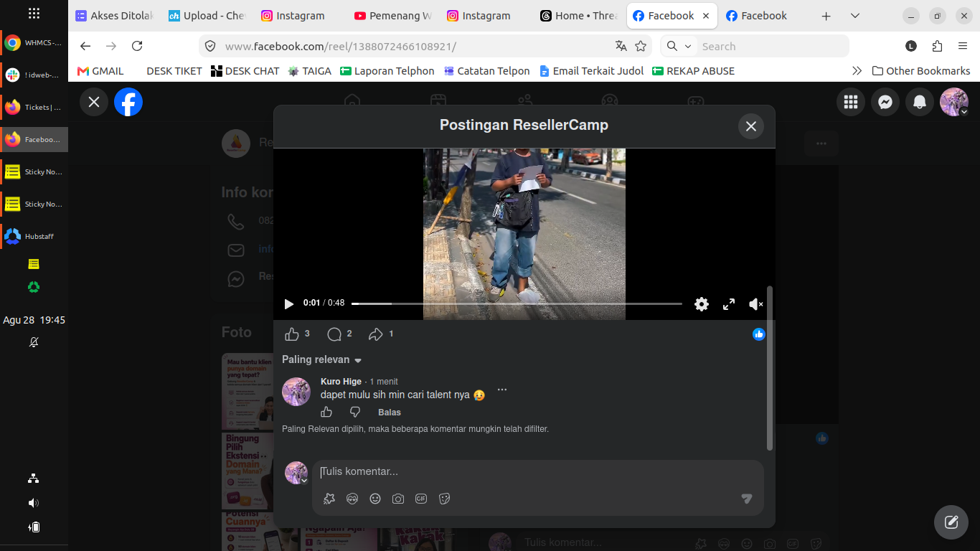Close the reel viewer with X
The image size is (980, 551).
coord(94,102)
